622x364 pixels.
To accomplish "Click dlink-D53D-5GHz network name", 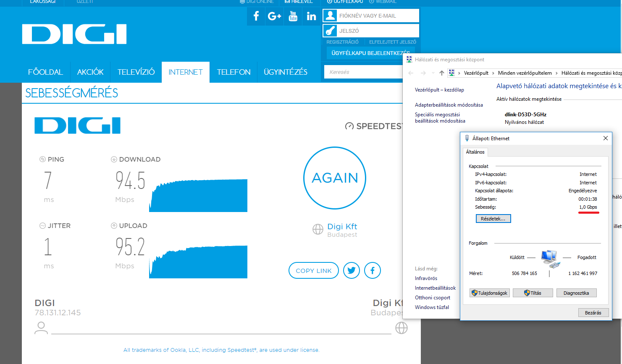I will pyautogui.click(x=525, y=114).
